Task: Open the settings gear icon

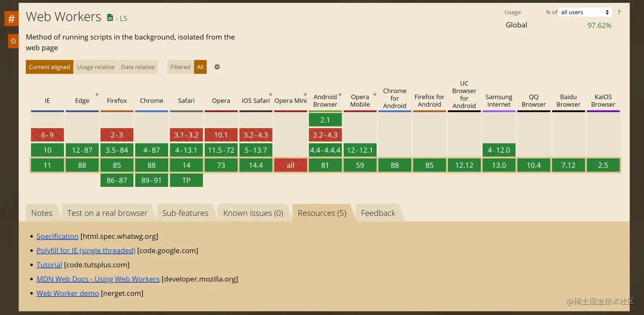Action: pyautogui.click(x=217, y=67)
